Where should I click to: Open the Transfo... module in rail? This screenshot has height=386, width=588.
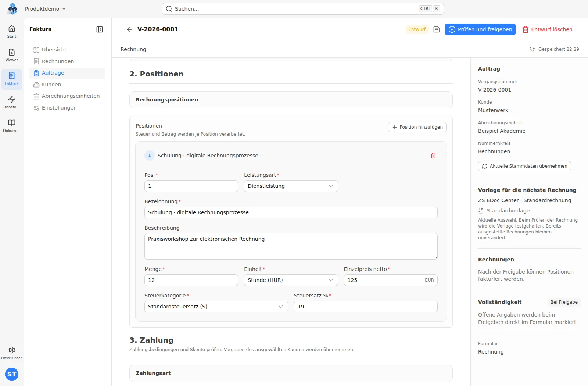12,102
